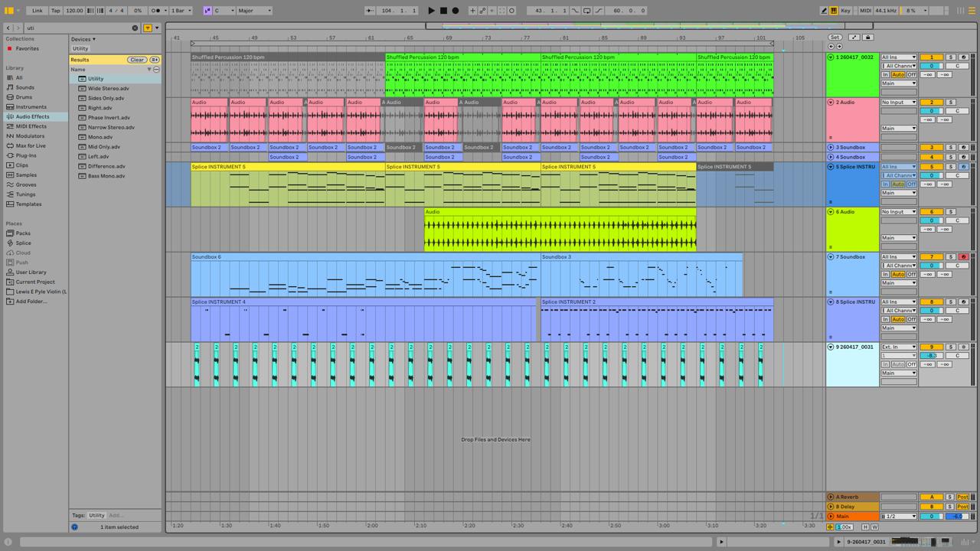The width and height of the screenshot is (980, 551).
Task: Click the browser filter toggle icon
Action: pyautogui.click(x=148, y=28)
